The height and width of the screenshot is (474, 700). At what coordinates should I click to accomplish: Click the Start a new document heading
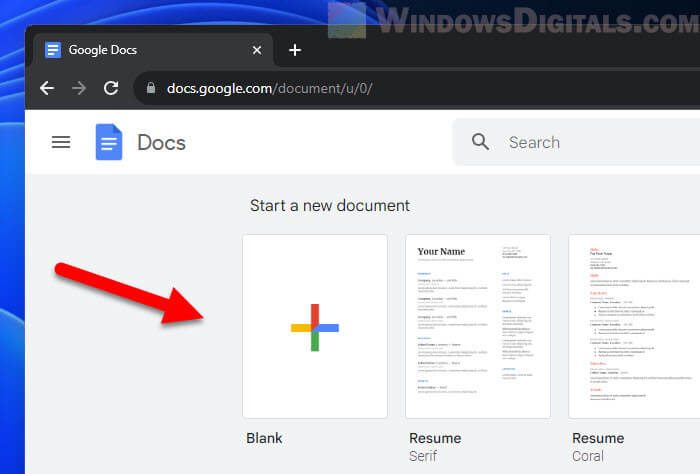point(329,206)
